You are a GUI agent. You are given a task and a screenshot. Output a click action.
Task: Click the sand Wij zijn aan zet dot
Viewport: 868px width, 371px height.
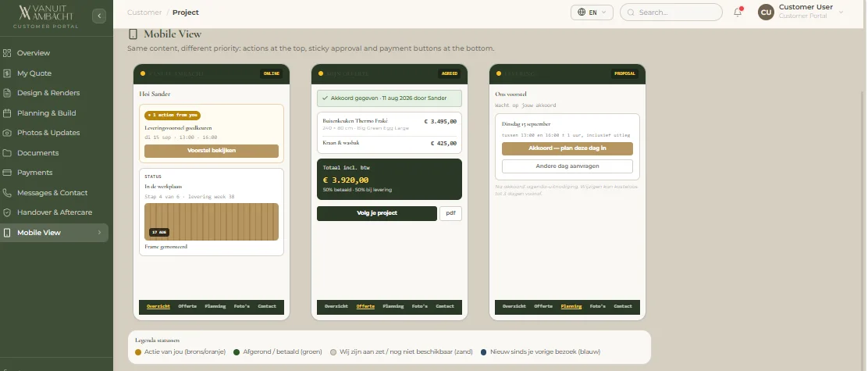click(x=333, y=352)
